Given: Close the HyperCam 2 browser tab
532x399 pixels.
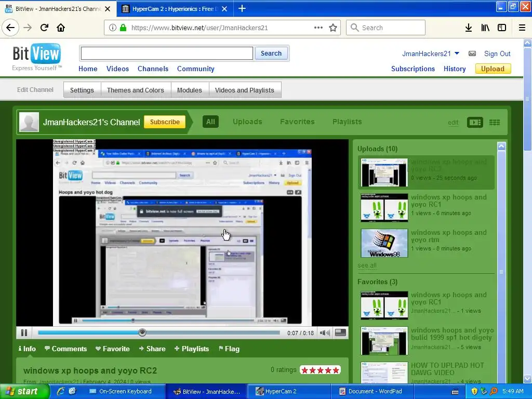Looking at the screenshot, I should (224, 9).
